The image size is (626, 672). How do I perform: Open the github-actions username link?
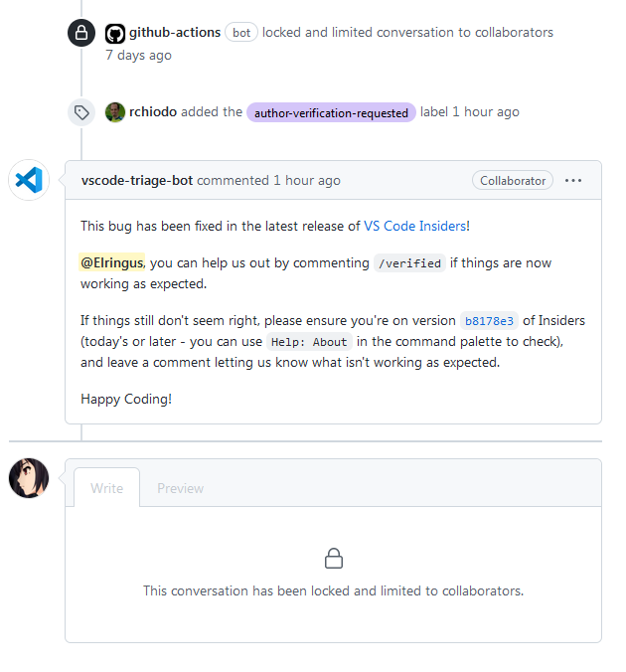(175, 33)
